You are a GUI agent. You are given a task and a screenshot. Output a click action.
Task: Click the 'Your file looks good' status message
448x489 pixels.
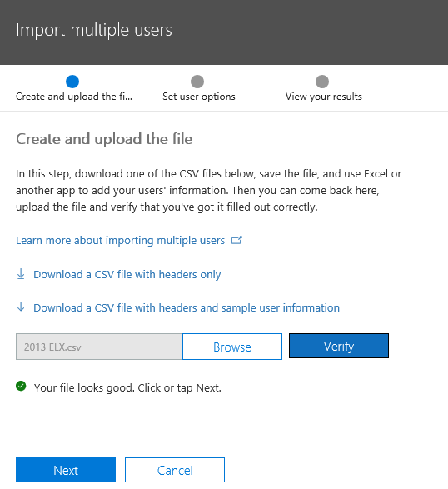[x=127, y=388]
